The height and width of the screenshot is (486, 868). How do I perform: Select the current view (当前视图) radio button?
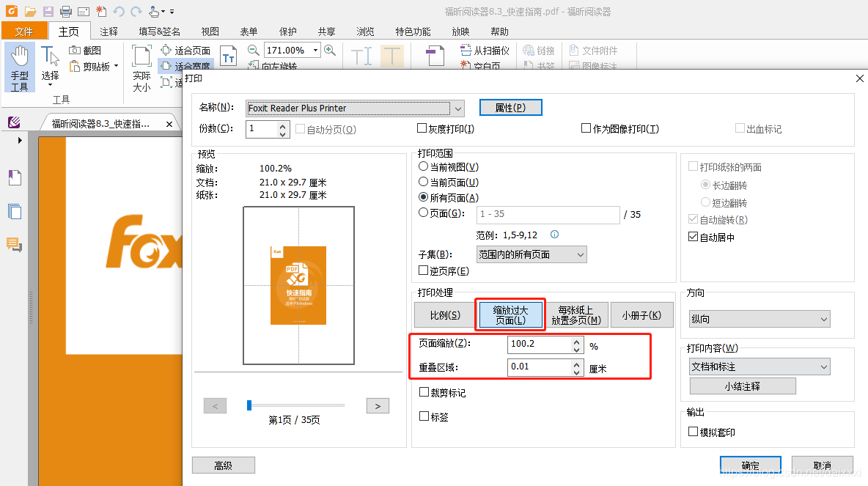click(x=424, y=166)
